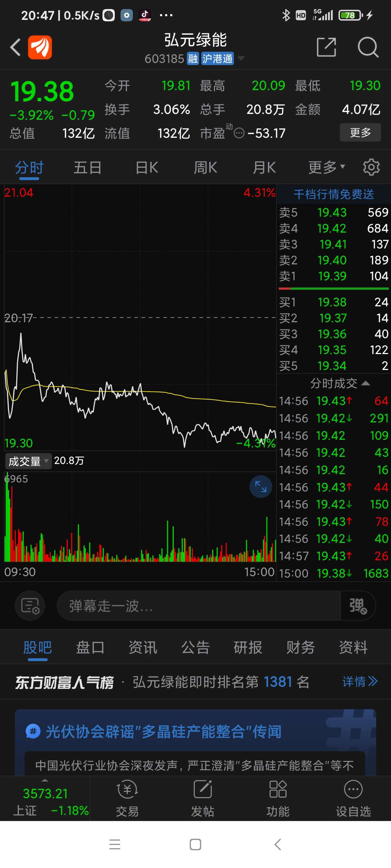Open the 公告 tab
Image resolution: width=391 pixels, height=868 pixels.
(195, 647)
